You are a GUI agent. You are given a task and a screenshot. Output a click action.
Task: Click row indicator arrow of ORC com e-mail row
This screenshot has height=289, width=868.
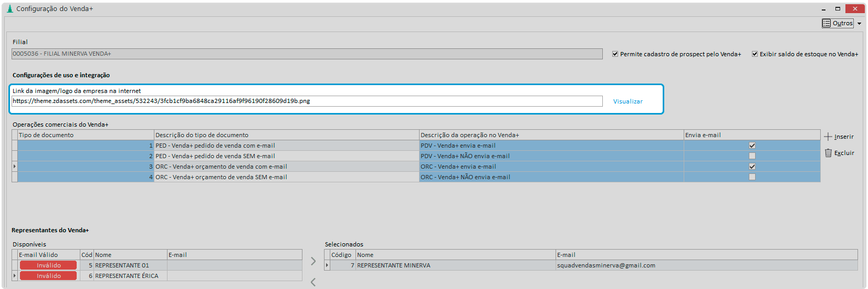pos(15,167)
